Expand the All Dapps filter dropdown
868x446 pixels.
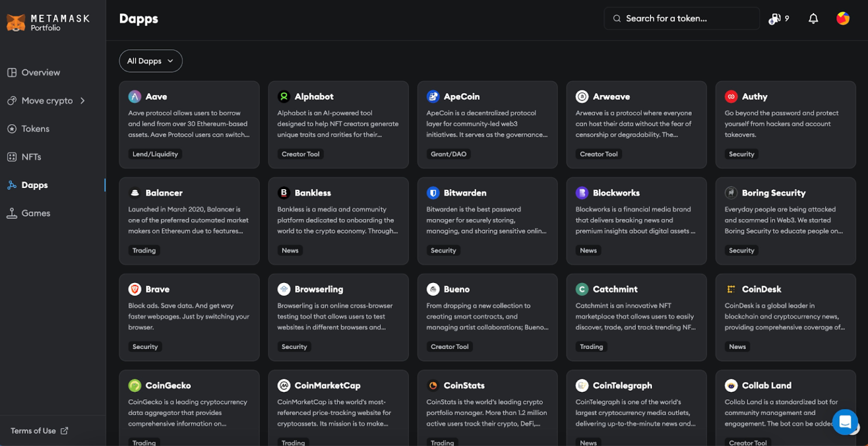[150, 61]
